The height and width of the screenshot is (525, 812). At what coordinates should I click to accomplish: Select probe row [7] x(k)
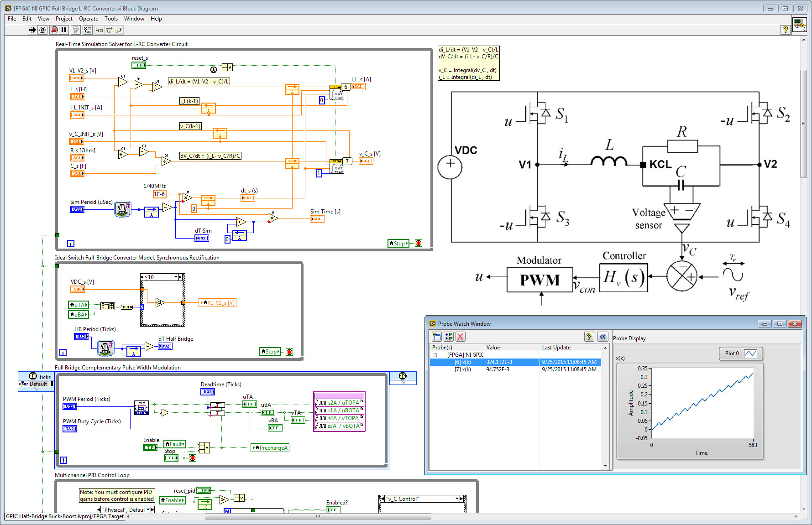[515, 369]
